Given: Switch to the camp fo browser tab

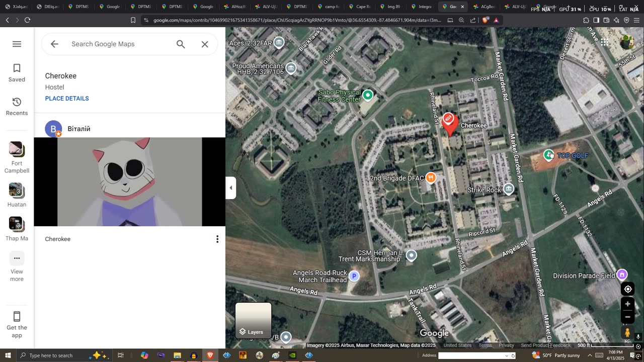Looking at the screenshot, I should coord(328,7).
